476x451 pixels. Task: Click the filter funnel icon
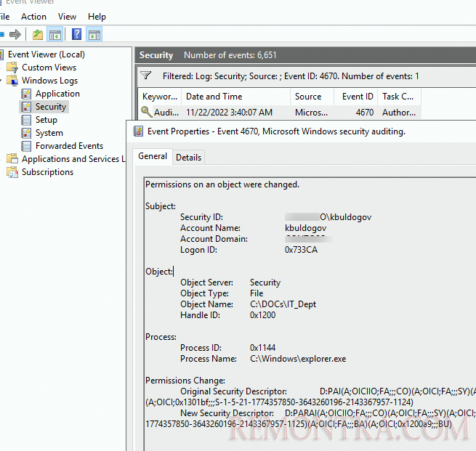point(146,76)
